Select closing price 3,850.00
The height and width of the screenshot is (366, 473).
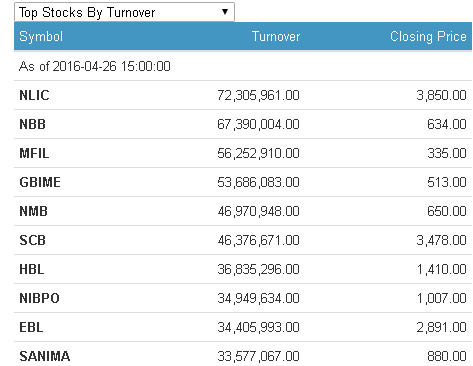441,95
